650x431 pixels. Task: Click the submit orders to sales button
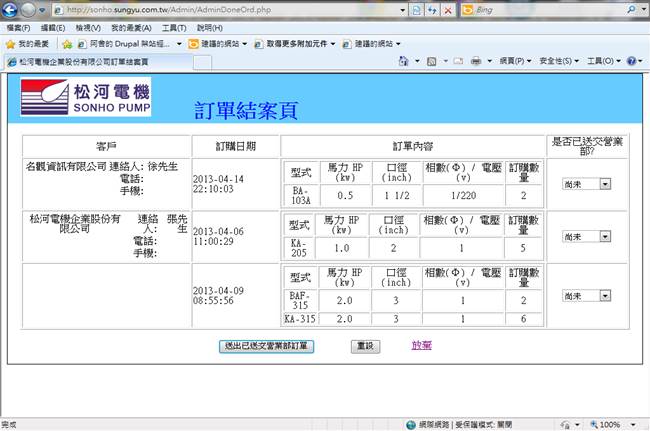coord(266,346)
